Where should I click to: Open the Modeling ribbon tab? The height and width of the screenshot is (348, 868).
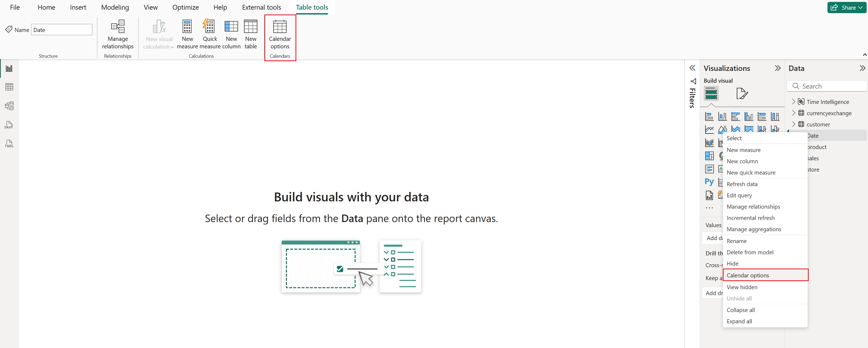(115, 8)
